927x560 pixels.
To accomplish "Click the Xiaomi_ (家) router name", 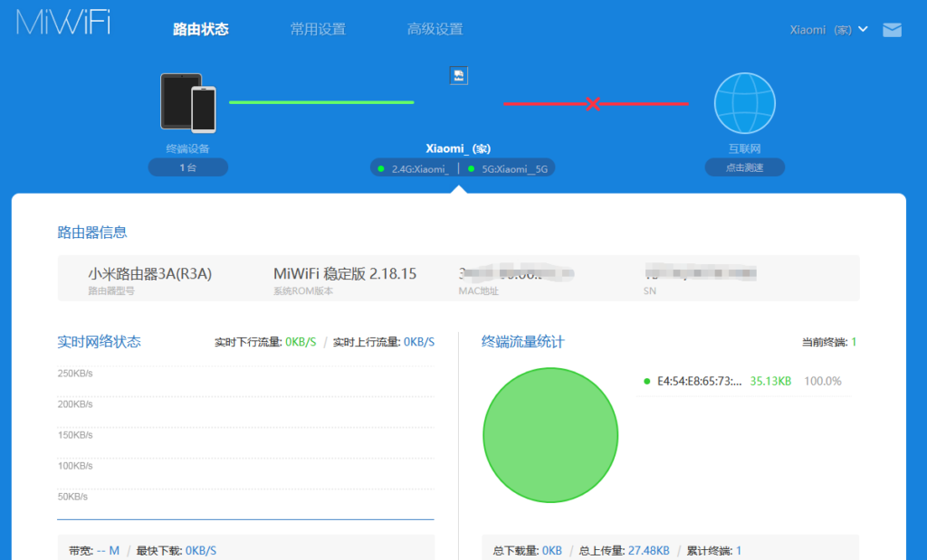I will (458, 148).
